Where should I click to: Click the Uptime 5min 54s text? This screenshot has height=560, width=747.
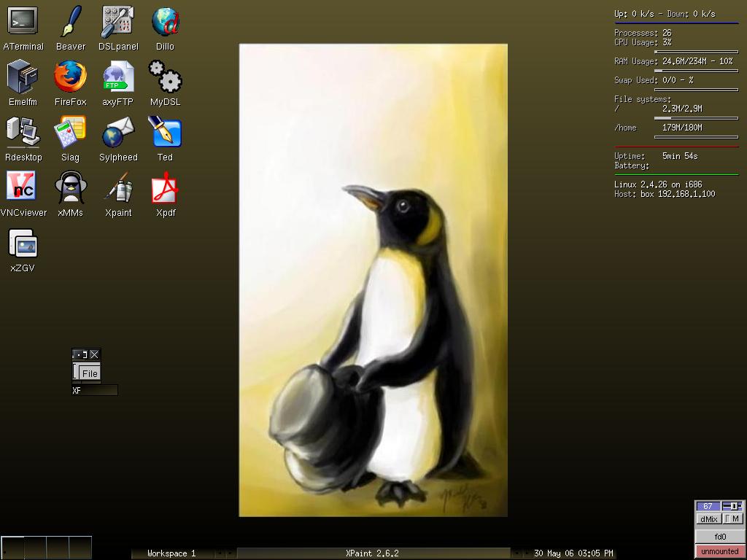[x=656, y=156]
